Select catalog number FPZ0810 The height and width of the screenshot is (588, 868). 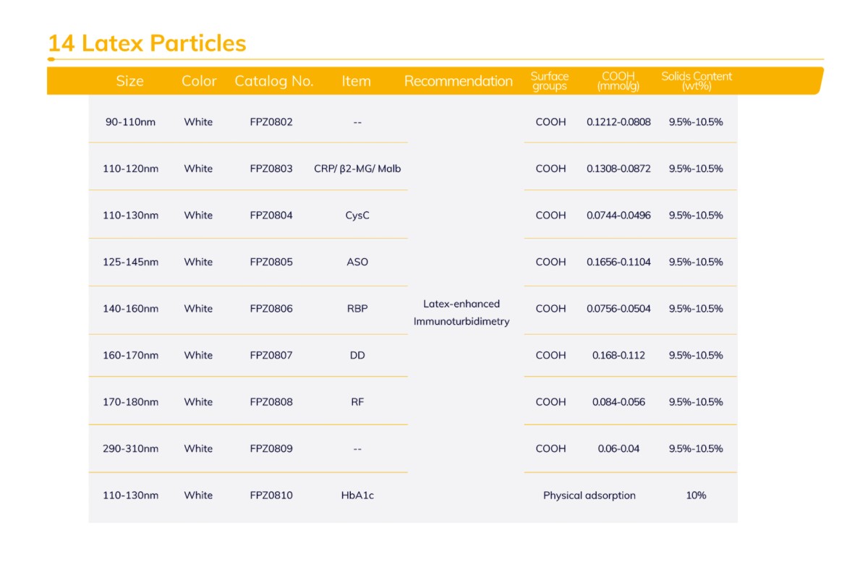[x=271, y=495]
